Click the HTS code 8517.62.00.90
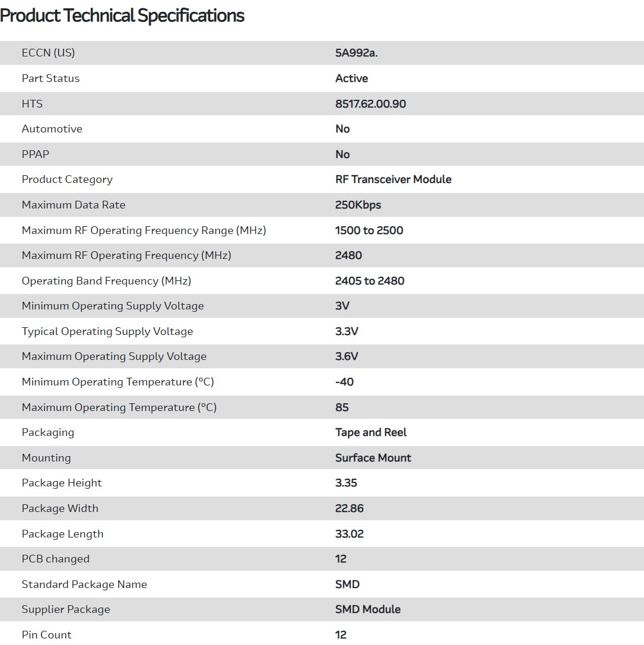The width and height of the screenshot is (644, 645). [370, 104]
